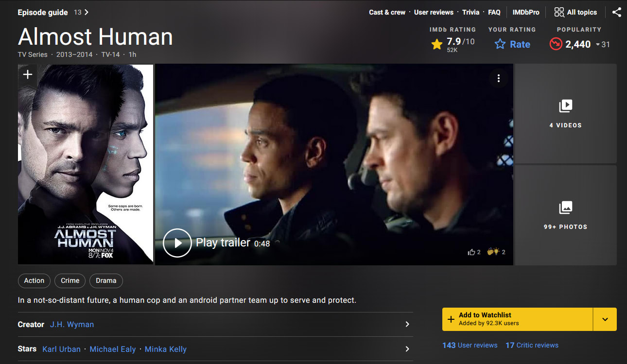Click the thumbs up reaction icon

(x=471, y=252)
